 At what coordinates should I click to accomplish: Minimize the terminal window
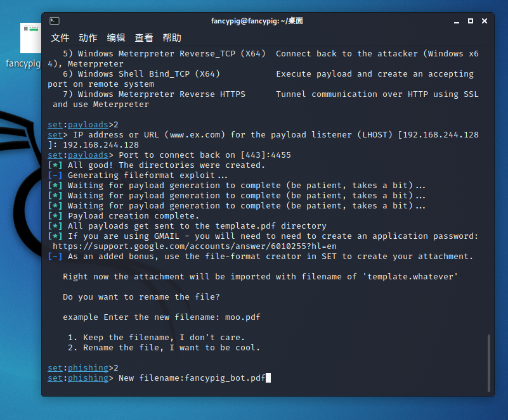pos(457,22)
